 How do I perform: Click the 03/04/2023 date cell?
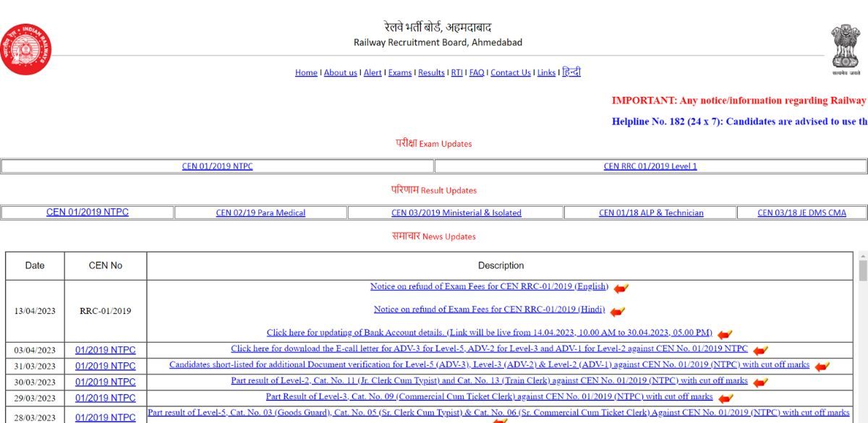[x=35, y=350]
